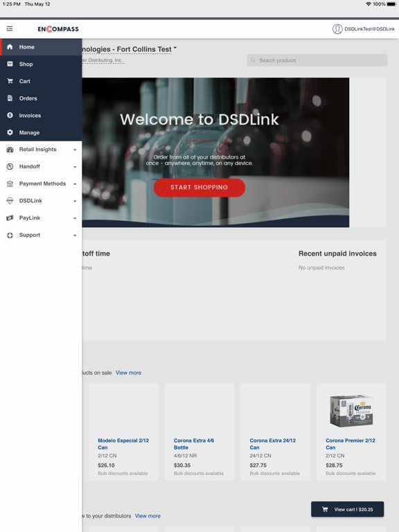The width and height of the screenshot is (399, 532).
Task: Select the Manage menu item
Action: coord(41,132)
